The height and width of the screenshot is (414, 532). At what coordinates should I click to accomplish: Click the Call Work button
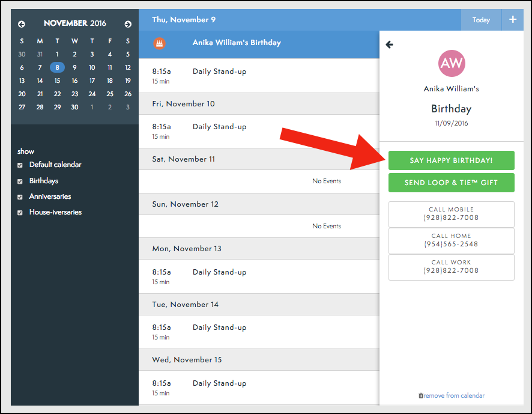(x=451, y=267)
